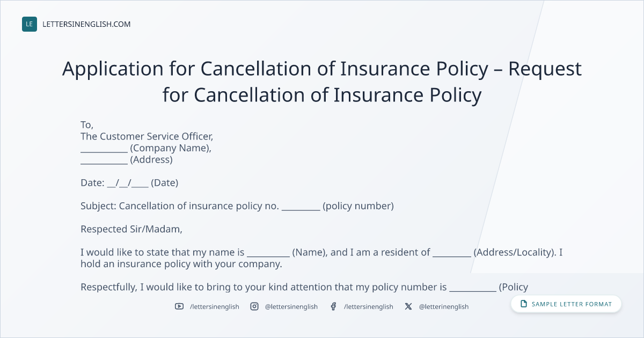Image resolution: width=644 pixels, height=338 pixels.
Task: Open /lettersinenglish YouTube handle
Action: [x=215, y=306]
